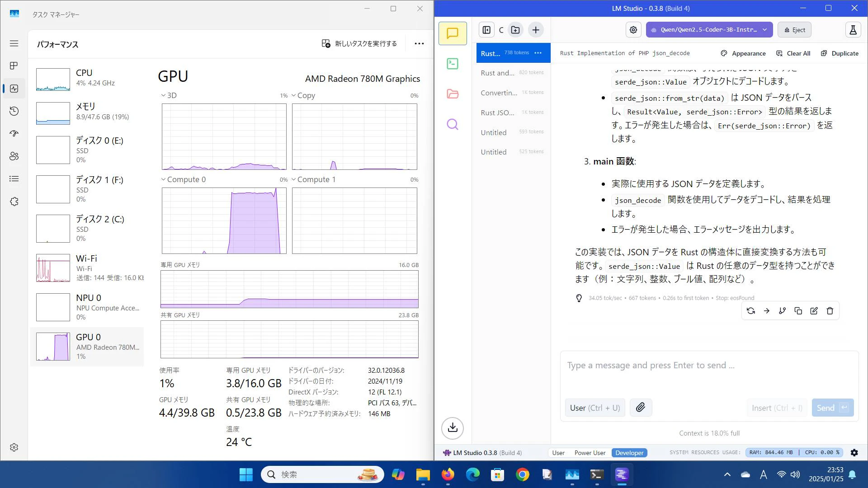Open Users page in Task Manager
This screenshot has height=488, width=868.
14,156
